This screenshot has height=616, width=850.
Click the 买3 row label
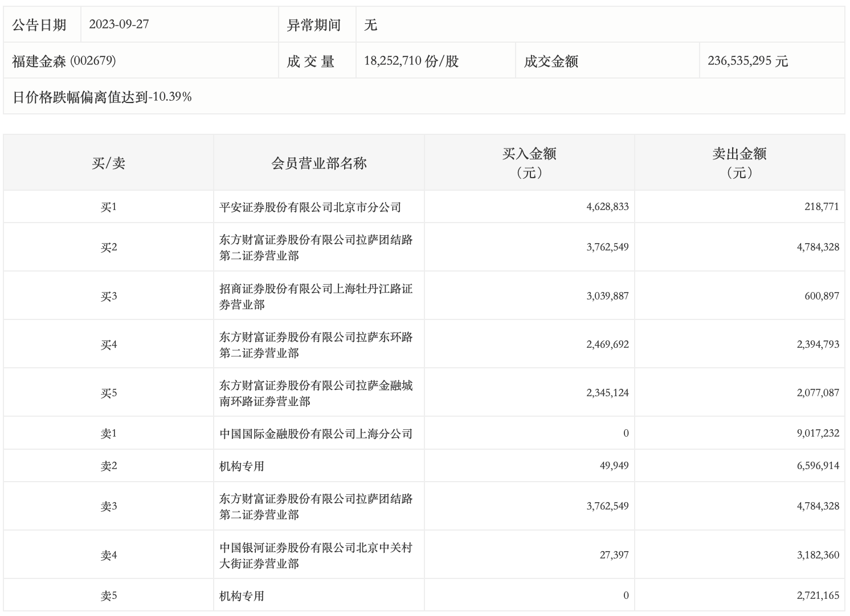tap(108, 296)
